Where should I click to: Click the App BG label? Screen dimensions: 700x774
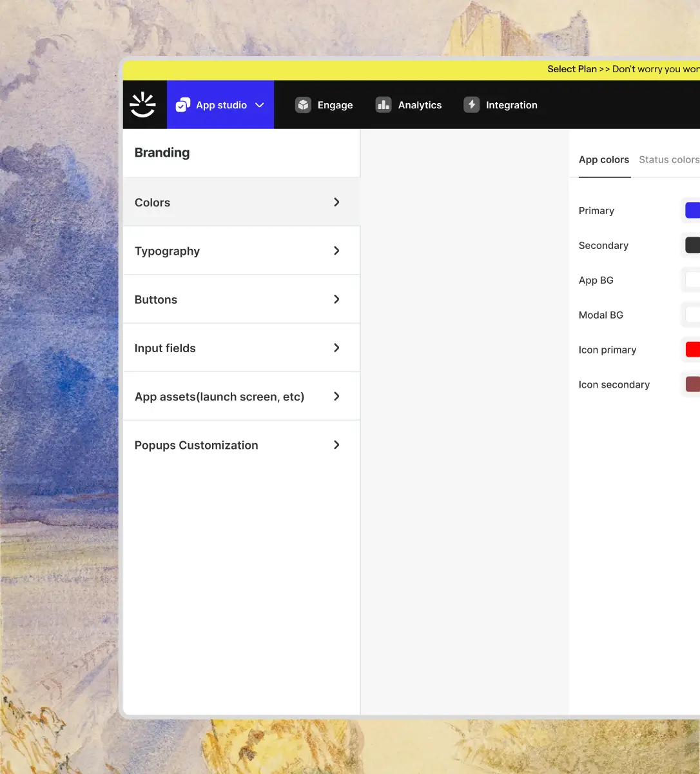(596, 280)
